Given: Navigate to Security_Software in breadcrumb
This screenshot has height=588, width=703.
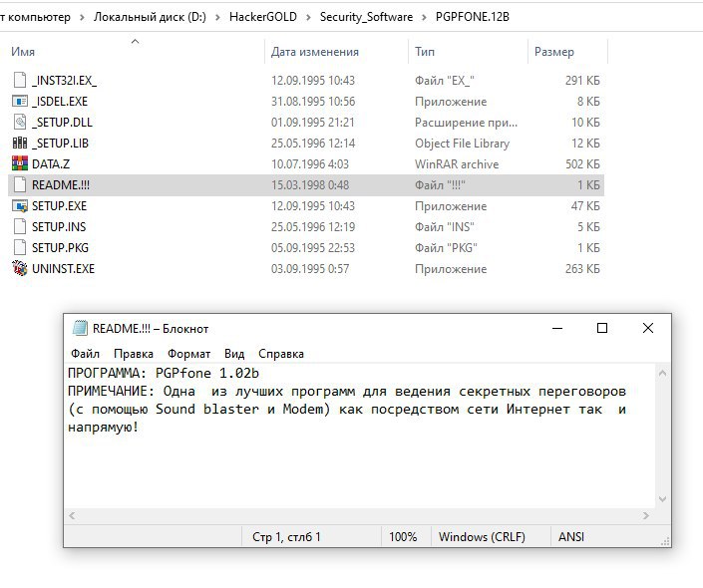Looking at the screenshot, I should click(366, 17).
